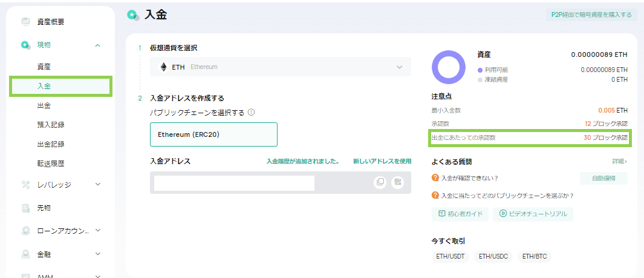Click the 先物 futures sidebar icon
The width and height of the screenshot is (644, 278).
26,208
